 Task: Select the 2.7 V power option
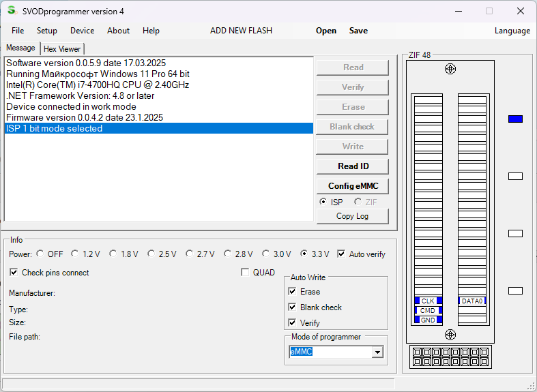coord(190,254)
